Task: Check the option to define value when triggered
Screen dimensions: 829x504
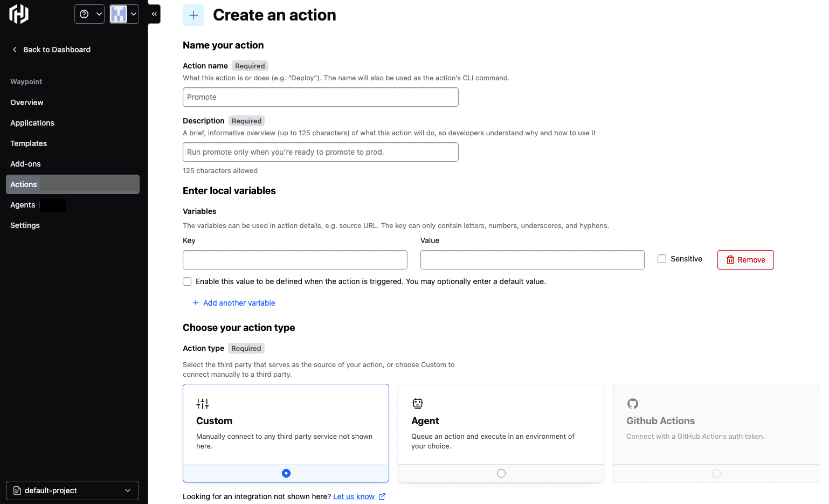Action: [186, 281]
